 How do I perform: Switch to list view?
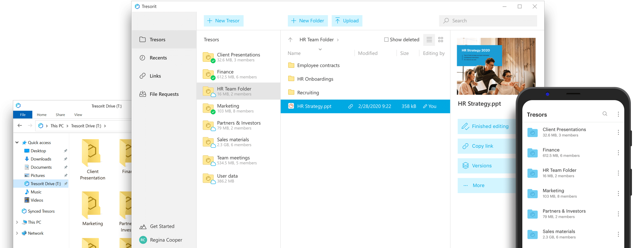click(x=429, y=40)
